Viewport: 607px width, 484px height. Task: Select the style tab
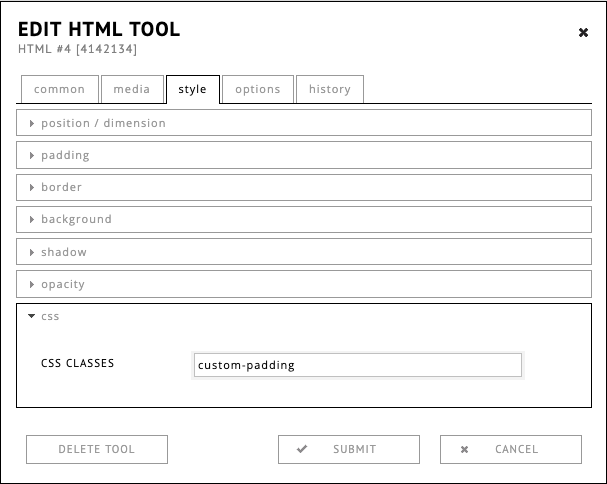[192, 89]
